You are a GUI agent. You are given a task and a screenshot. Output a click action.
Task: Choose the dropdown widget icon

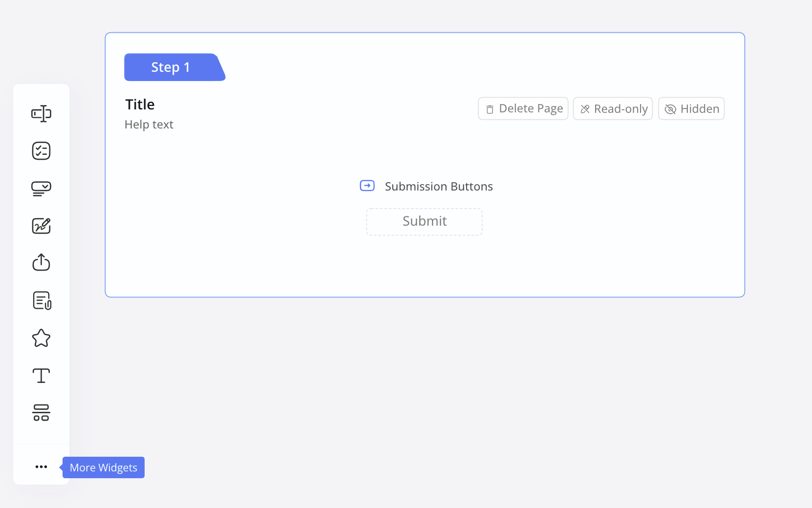tap(41, 189)
